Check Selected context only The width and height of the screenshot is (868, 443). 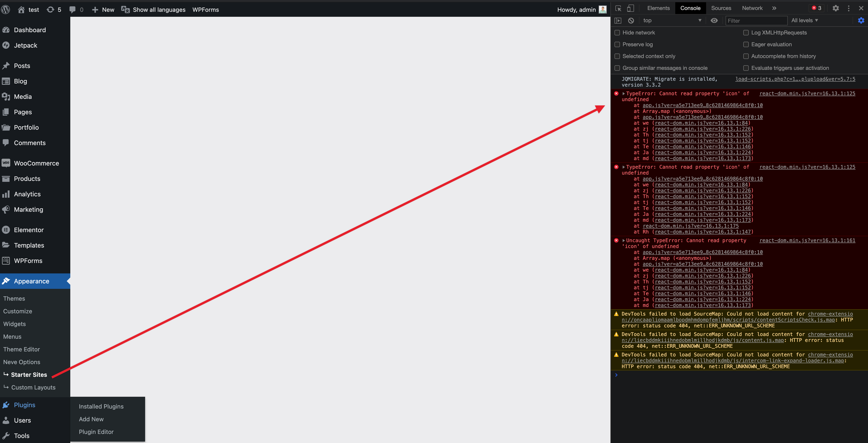point(617,56)
